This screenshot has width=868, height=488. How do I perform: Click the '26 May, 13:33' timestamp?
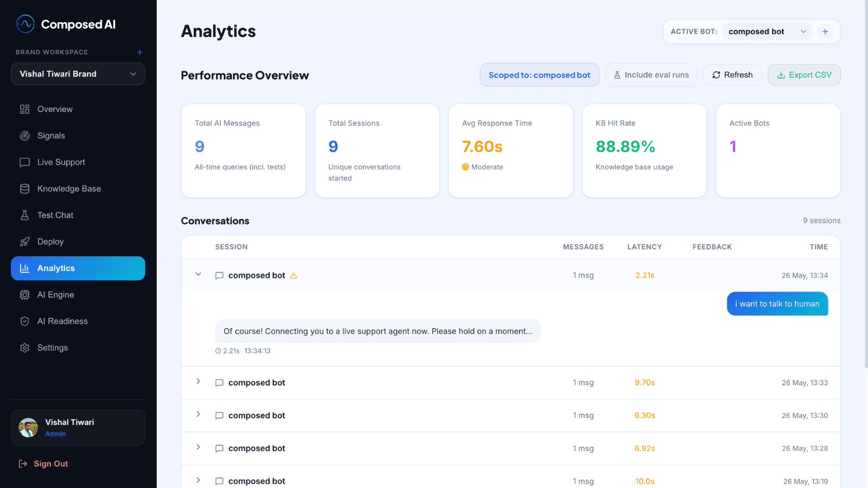(x=805, y=383)
